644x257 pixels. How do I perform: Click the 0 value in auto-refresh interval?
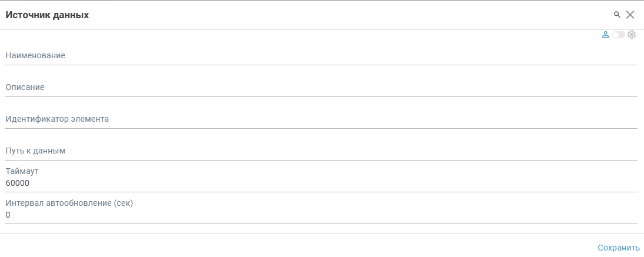point(8,215)
